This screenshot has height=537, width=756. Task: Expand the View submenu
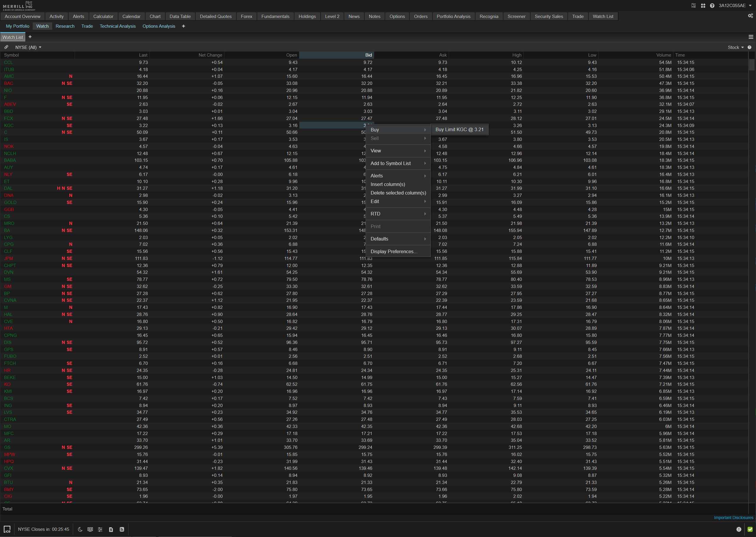pyautogui.click(x=398, y=151)
